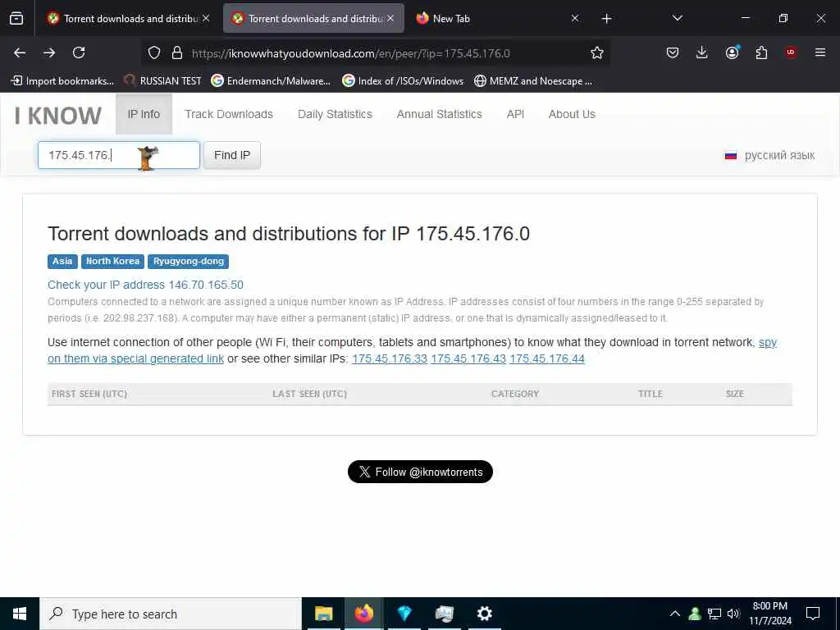List all tabs dropdown arrow
Image resolution: width=840 pixels, height=630 pixels.
[x=677, y=18]
